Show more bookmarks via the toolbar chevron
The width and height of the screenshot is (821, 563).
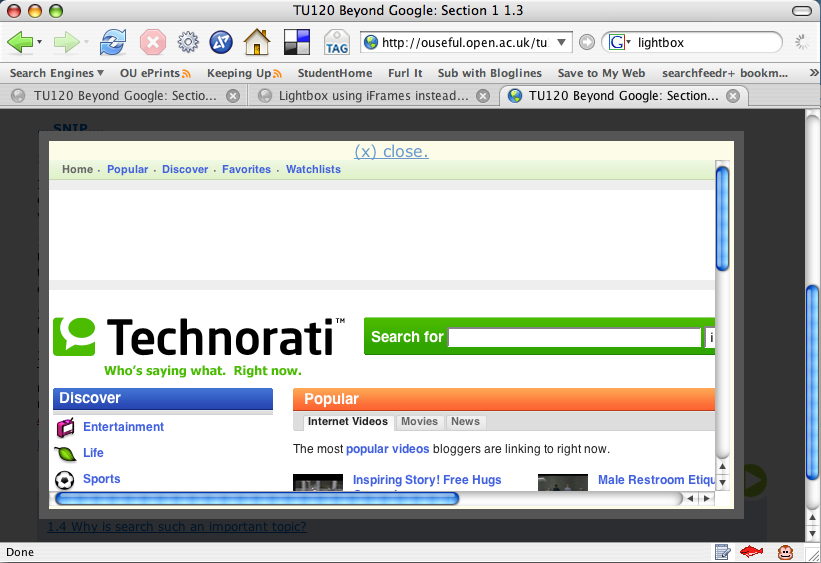pyautogui.click(x=813, y=73)
